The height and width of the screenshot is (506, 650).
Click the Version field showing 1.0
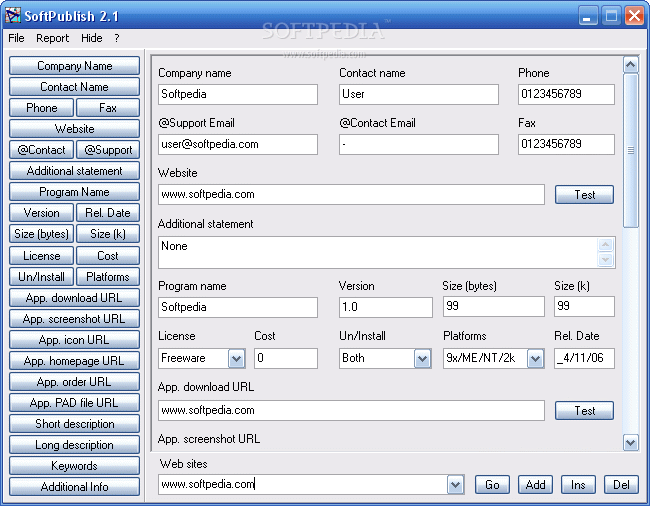click(x=386, y=307)
